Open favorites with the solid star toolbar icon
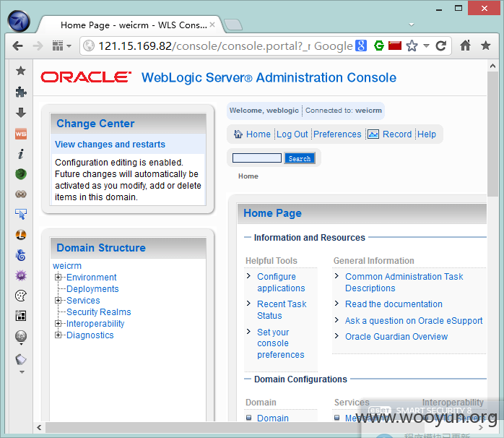Screen dimensions: 504x438 tap(486, 46)
